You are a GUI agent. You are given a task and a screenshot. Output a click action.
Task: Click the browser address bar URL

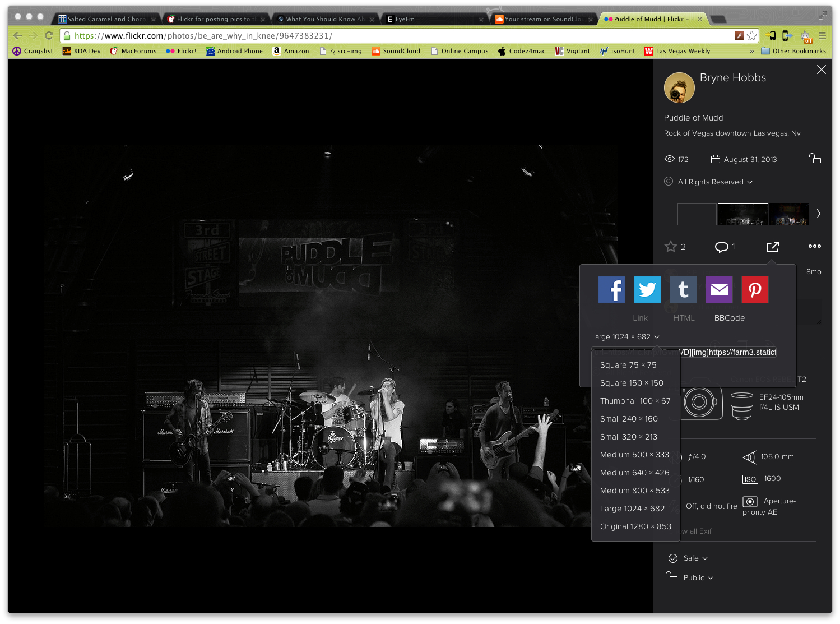tap(203, 36)
